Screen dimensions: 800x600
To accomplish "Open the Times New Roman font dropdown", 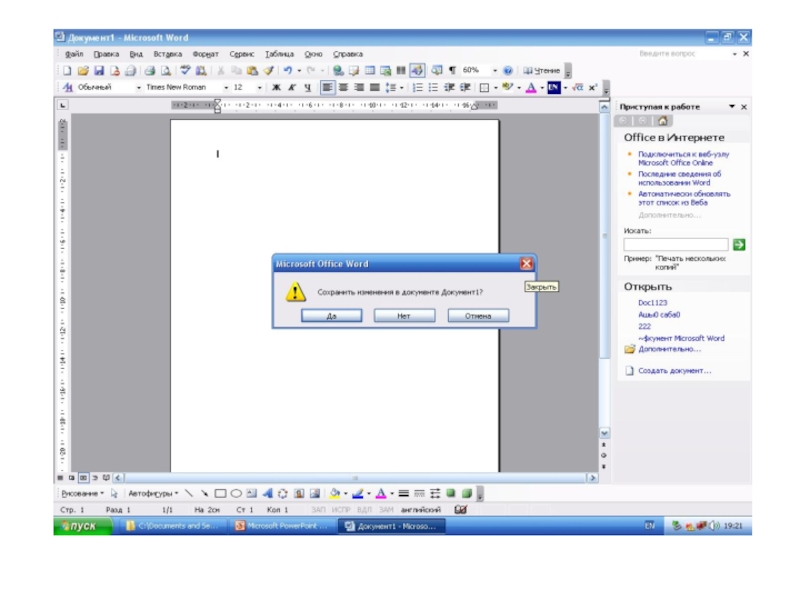I will 226,88.
